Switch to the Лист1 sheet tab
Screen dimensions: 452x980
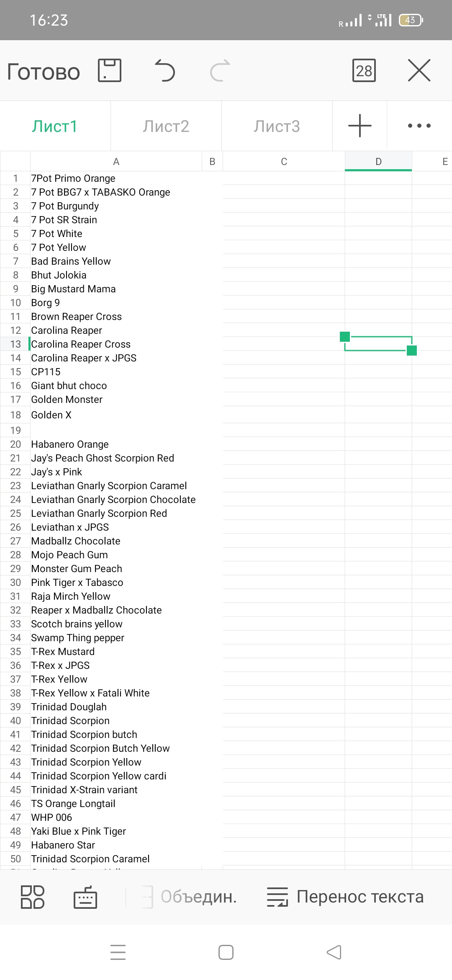coord(55,126)
